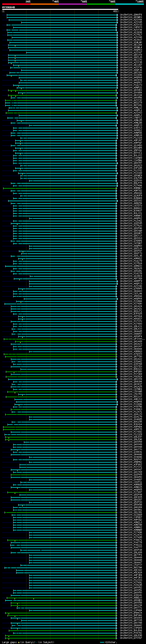Screen dimensions: 146x644
Task: Select hit UniRef100_A9NLB8
Action: coord(131,123)
